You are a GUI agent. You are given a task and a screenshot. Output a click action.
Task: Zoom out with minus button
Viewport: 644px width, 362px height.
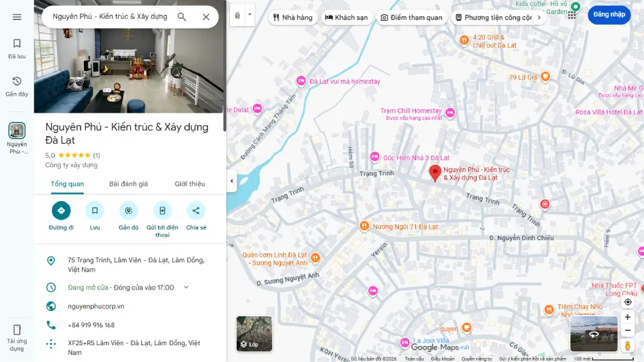tap(628, 330)
